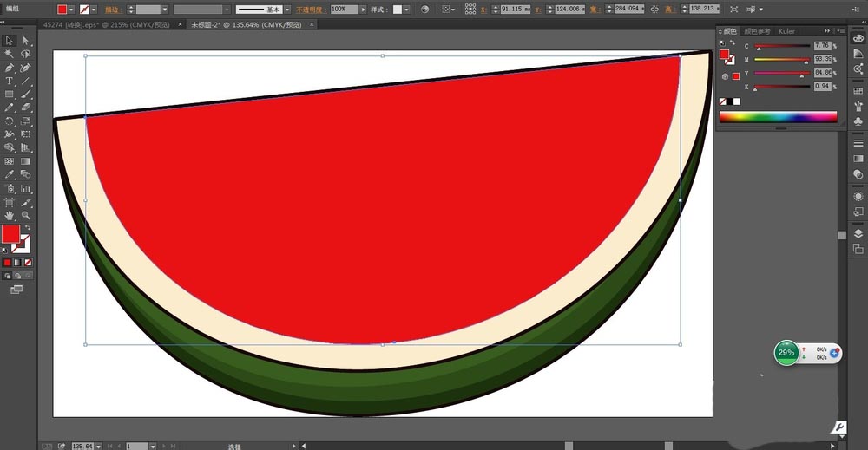Switch to 45274 [转换].eps document tab

[x=107, y=25]
